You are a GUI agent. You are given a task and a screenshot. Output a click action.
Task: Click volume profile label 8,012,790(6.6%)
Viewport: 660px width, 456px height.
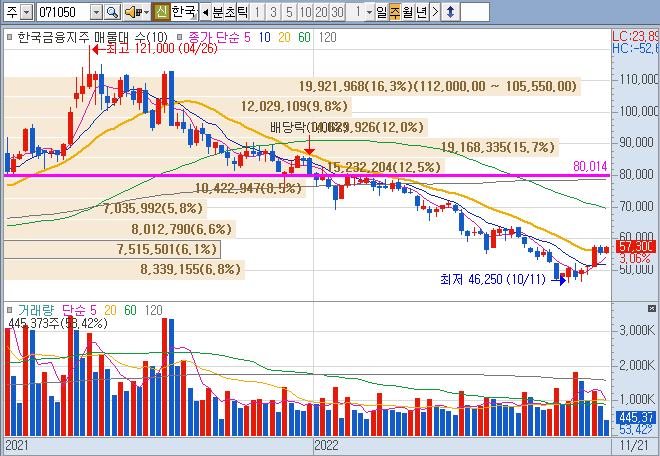181,229
